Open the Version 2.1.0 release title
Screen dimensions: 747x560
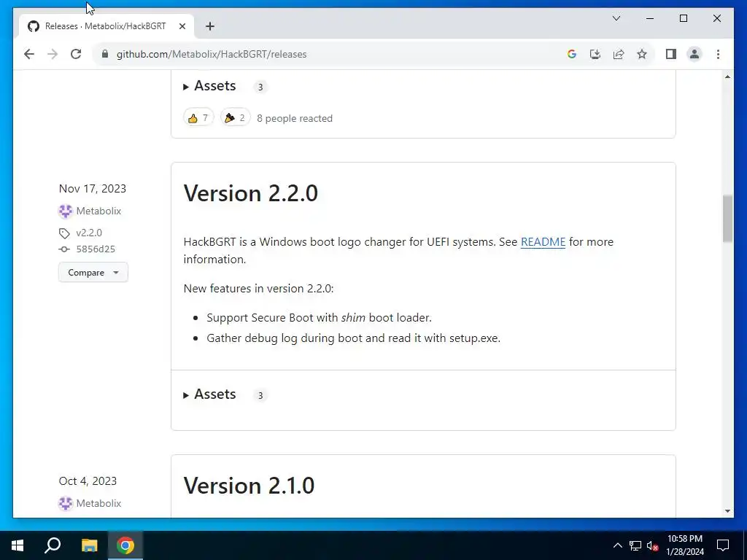249,486
